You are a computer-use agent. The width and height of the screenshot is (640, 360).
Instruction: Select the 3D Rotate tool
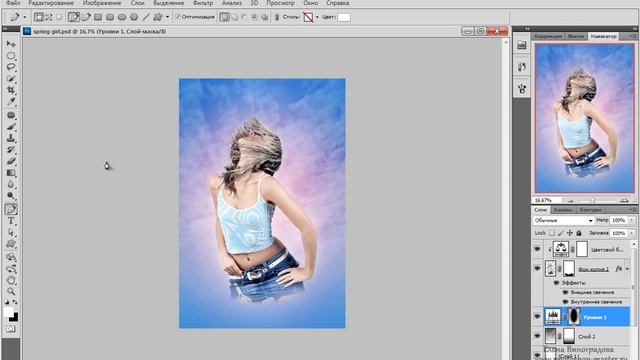pos(11,258)
